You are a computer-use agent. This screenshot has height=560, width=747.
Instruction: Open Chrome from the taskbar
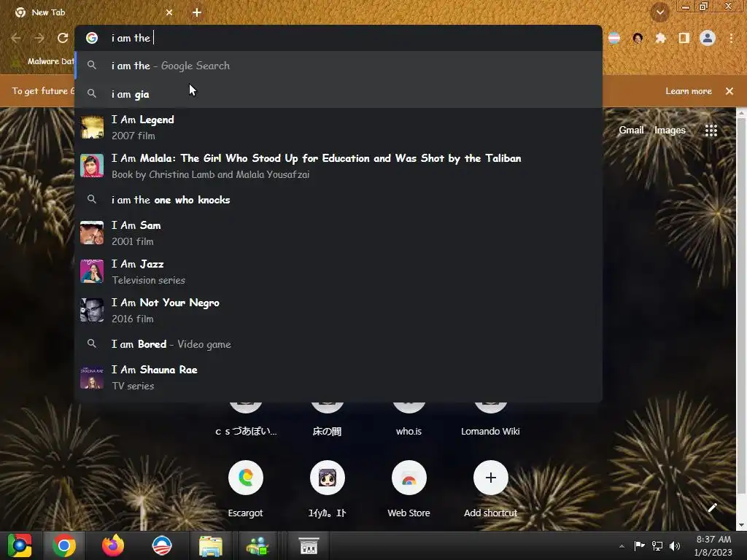pyautogui.click(x=64, y=545)
